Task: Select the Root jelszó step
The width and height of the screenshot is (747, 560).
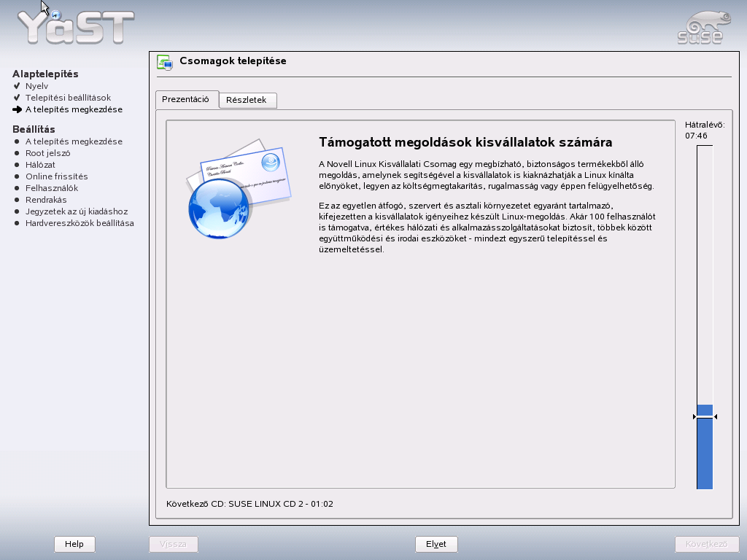Action: 47,153
